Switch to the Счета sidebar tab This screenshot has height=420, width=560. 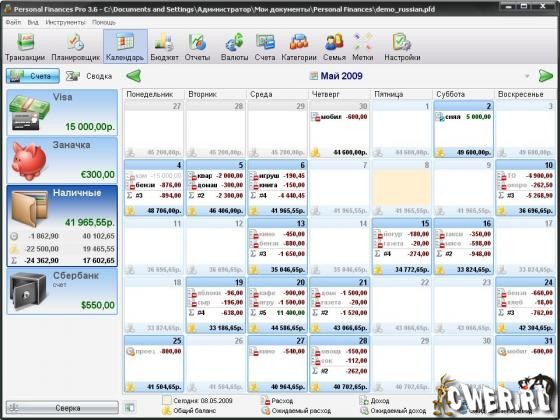click(x=33, y=76)
